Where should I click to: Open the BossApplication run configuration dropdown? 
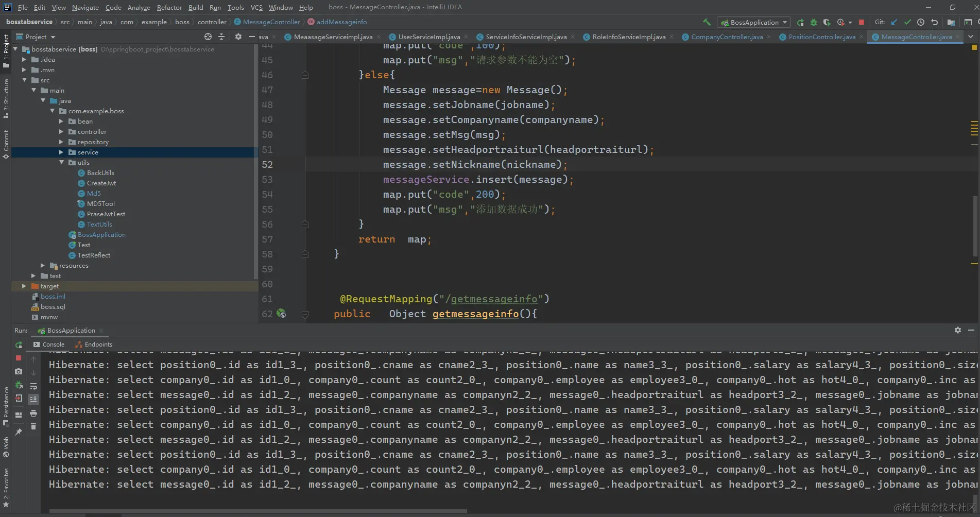754,22
